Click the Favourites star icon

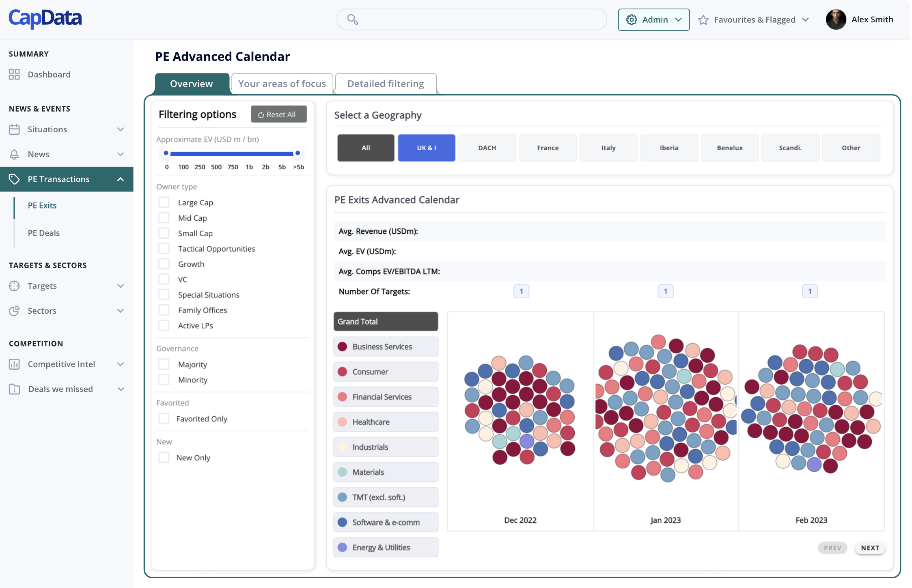pyautogui.click(x=703, y=20)
